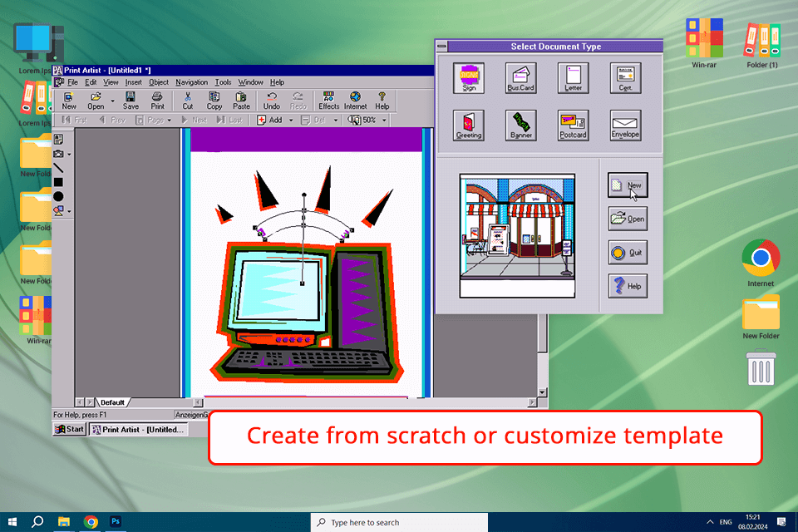Click Help in Select Document Type dialog
Image resolution: width=798 pixels, height=532 pixels.
click(x=628, y=286)
